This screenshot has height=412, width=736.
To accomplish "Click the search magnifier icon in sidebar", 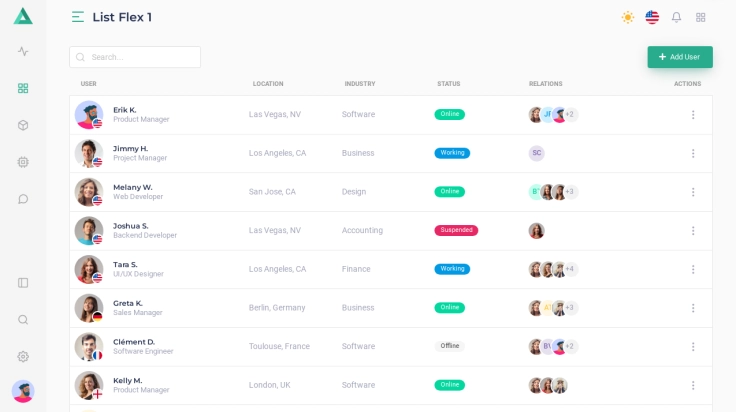I will (23, 320).
